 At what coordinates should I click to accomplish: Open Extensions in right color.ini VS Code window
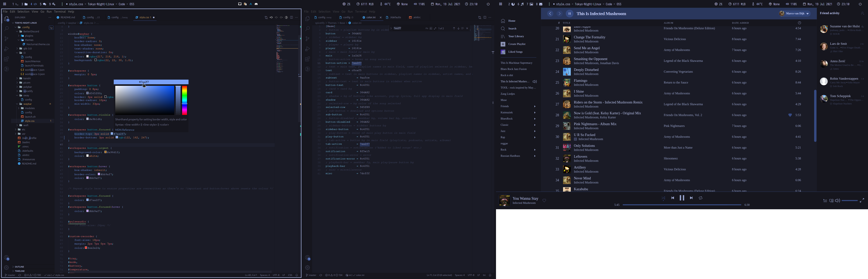coord(307,59)
